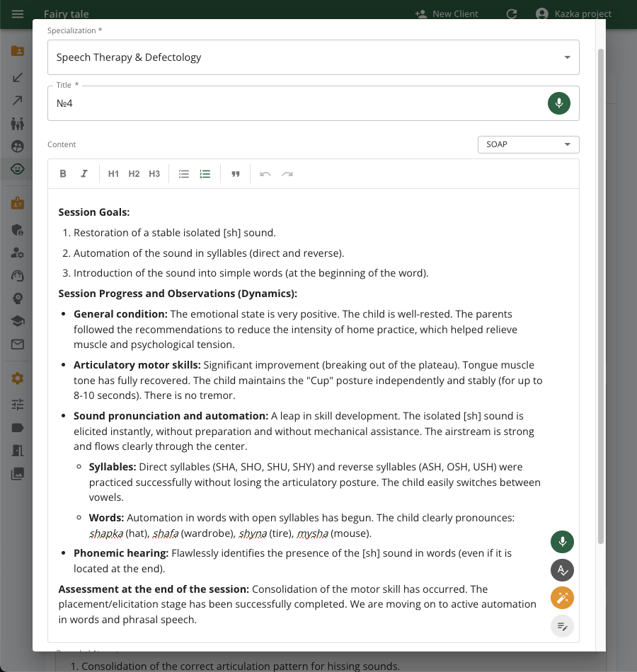Change the note format using the SOAP dropdown
The height and width of the screenshot is (672, 637).
click(528, 144)
